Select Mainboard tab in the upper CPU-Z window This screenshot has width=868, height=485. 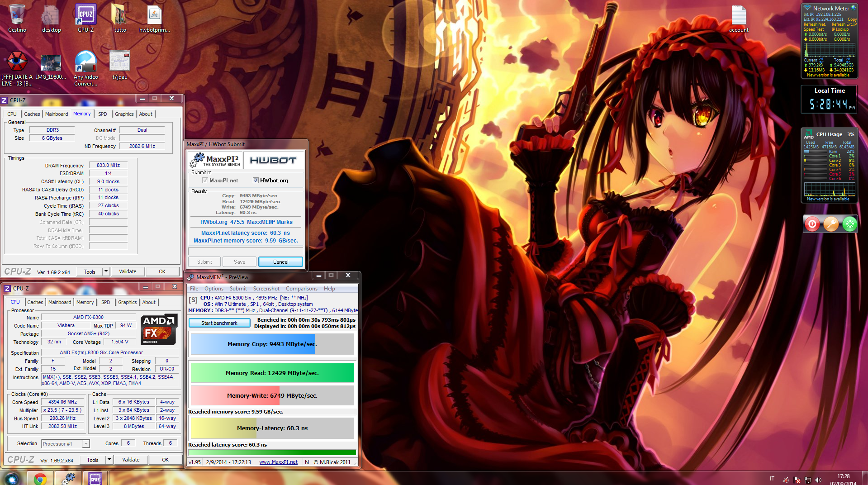click(57, 114)
